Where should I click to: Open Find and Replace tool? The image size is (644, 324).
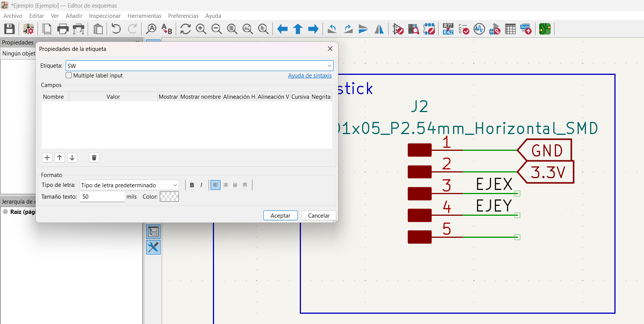pyautogui.click(x=167, y=29)
